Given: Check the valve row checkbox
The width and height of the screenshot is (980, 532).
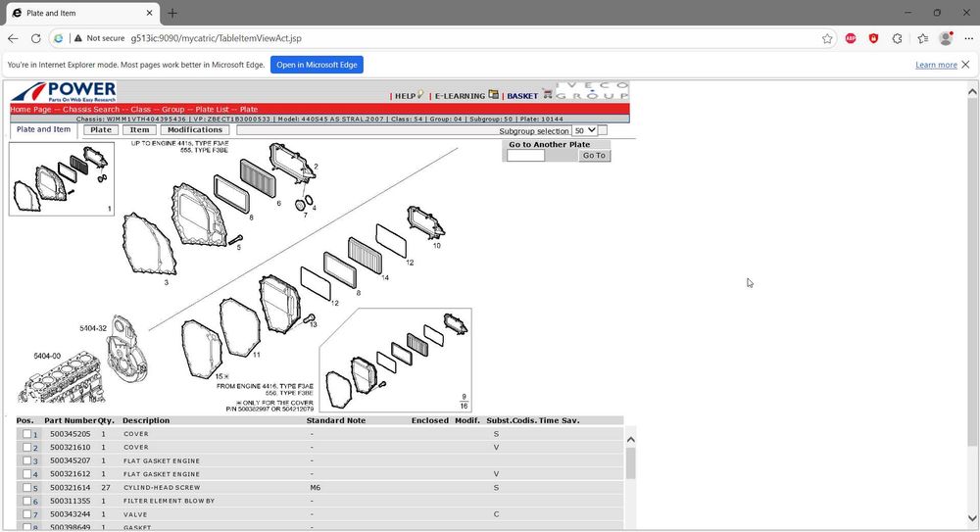Looking at the screenshot, I should tap(26, 514).
